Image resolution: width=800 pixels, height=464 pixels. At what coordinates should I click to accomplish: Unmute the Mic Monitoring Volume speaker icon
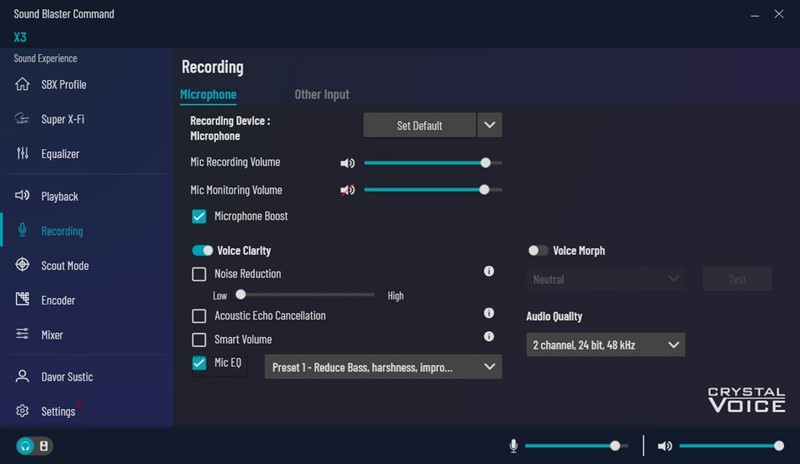tap(347, 190)
